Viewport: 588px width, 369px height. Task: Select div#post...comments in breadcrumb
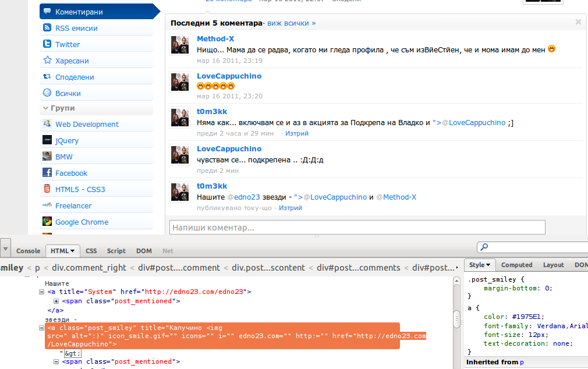(359, 268)
